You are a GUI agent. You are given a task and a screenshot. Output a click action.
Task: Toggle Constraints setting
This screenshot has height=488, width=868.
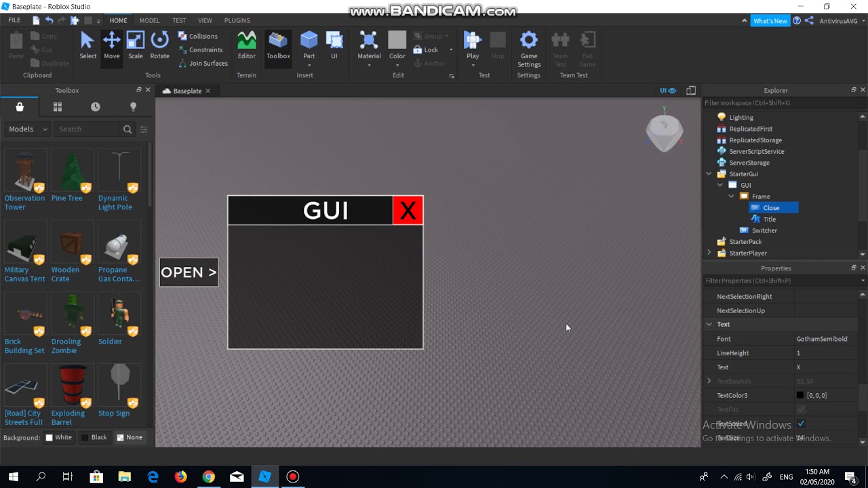[x=201, y=49]
